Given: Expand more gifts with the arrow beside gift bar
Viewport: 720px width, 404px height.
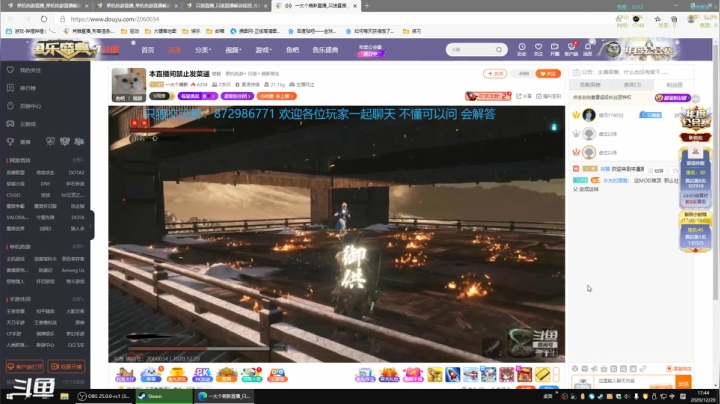Looking at the screenshot, I should [x=556, y=375].
